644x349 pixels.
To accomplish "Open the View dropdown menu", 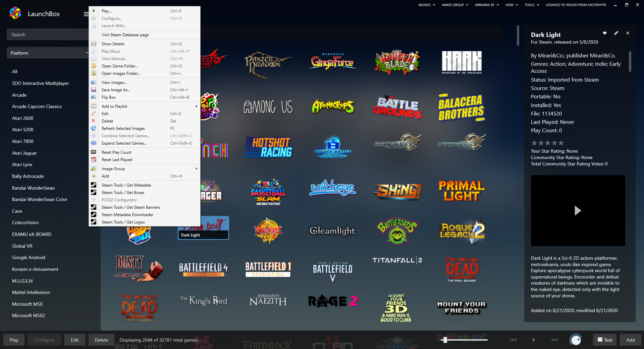I will (x=512, y=5).
